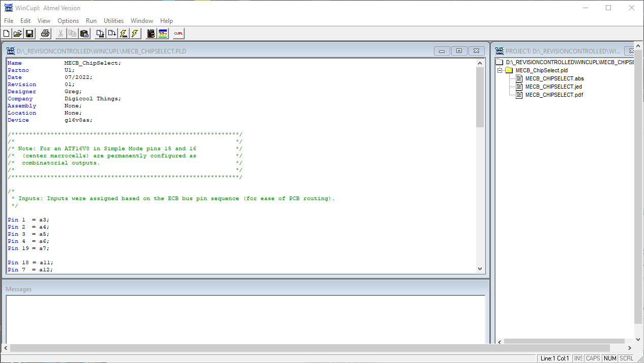Toggle the NUM indicator in the status bar
This screenshot has width=644, height=363.
609,358
